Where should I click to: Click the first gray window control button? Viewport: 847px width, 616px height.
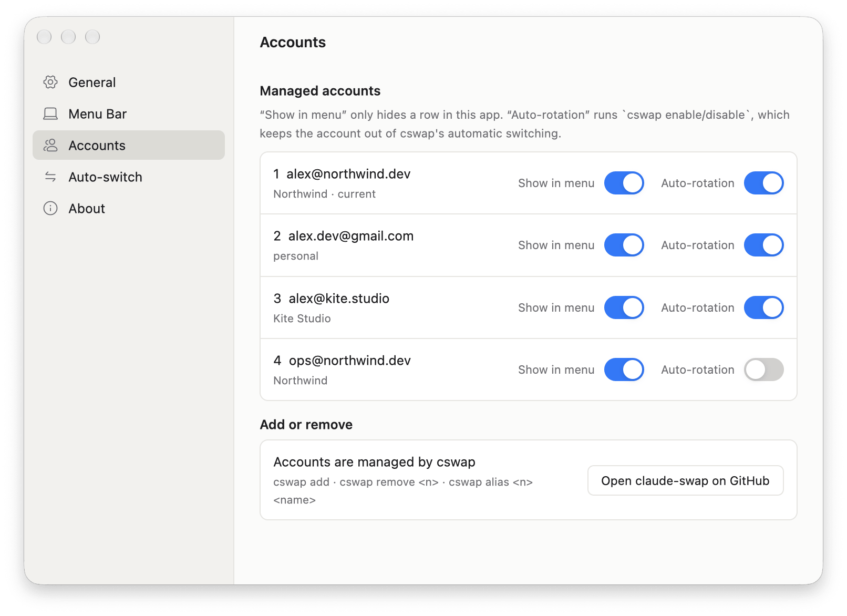(x=44, y=37)
